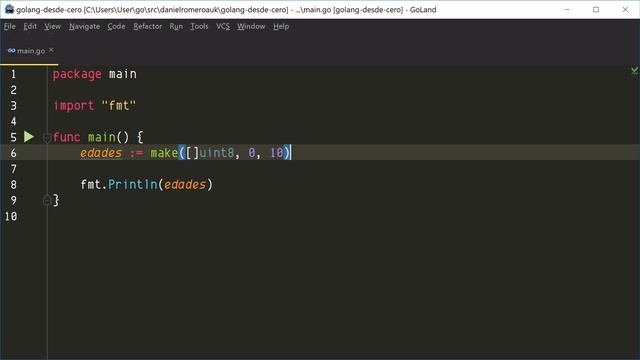Open the Code menu
The height and width of the screenshot is (360, 640).
pos(116,27)
